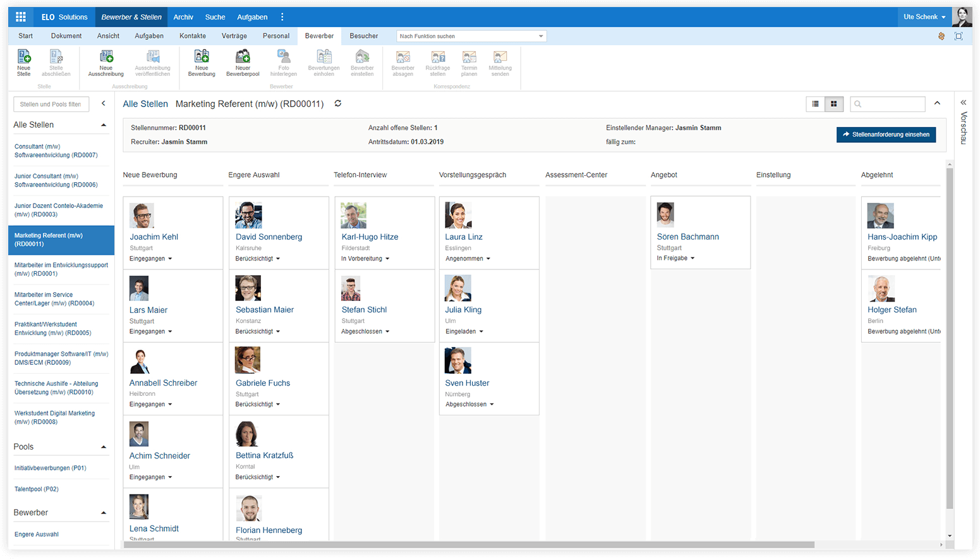Open David Sonnenberg status dropdown
Viewport: 980px width, 559px height.
(258, 259)
